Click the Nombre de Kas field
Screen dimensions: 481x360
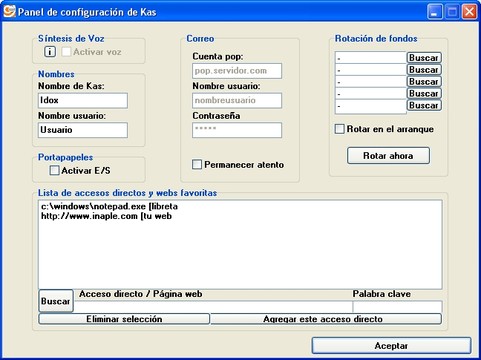point(83,100)
